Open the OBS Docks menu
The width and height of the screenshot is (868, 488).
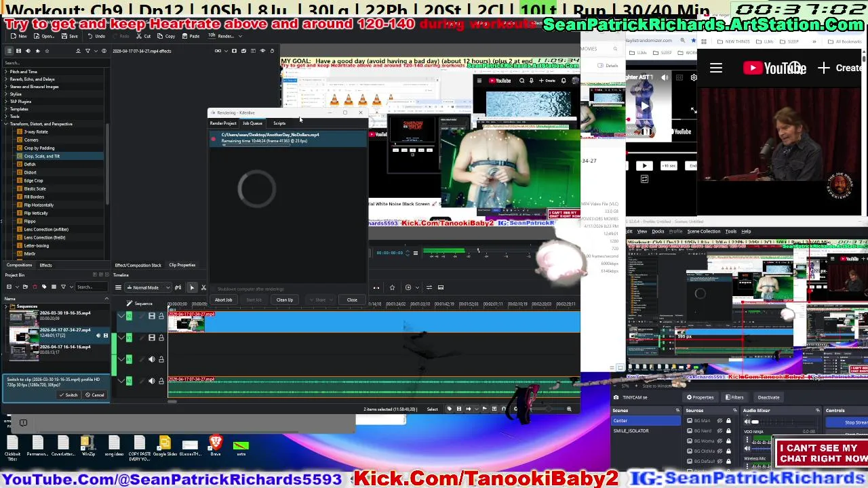(x=658, y=232)
